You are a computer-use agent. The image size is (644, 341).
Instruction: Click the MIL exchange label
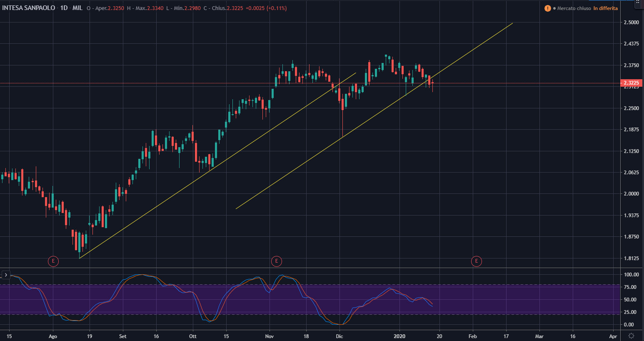tap(77, 8)
